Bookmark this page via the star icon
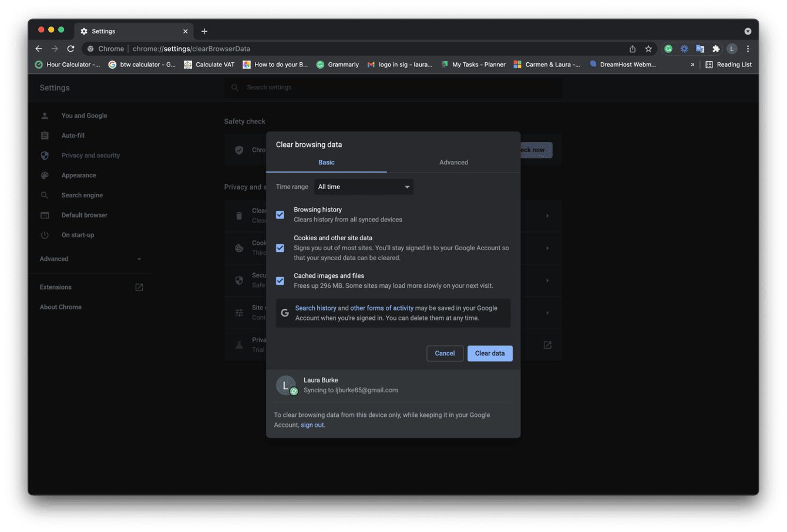The image size is (787, 532). [648, 49]
